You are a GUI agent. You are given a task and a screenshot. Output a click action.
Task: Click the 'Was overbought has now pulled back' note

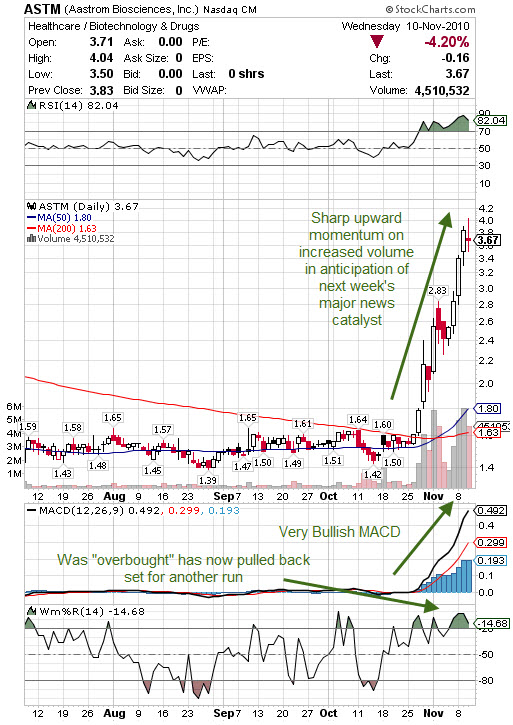183,568
